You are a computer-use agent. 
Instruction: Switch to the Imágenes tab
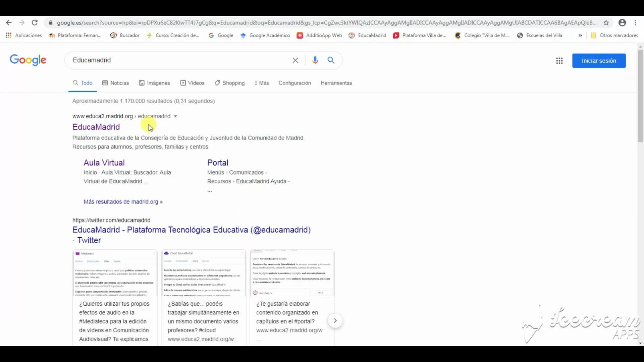click(x=155, y=83)
